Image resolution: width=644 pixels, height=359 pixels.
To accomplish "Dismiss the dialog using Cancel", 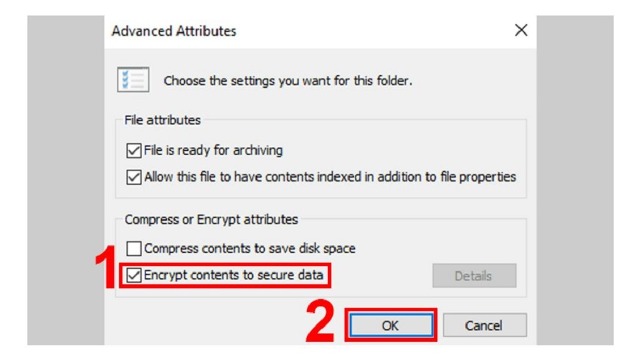I will coord(484,326).
